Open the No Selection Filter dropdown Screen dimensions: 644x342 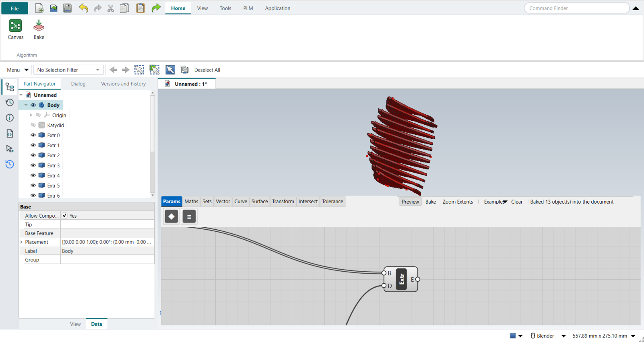point(68,70)
